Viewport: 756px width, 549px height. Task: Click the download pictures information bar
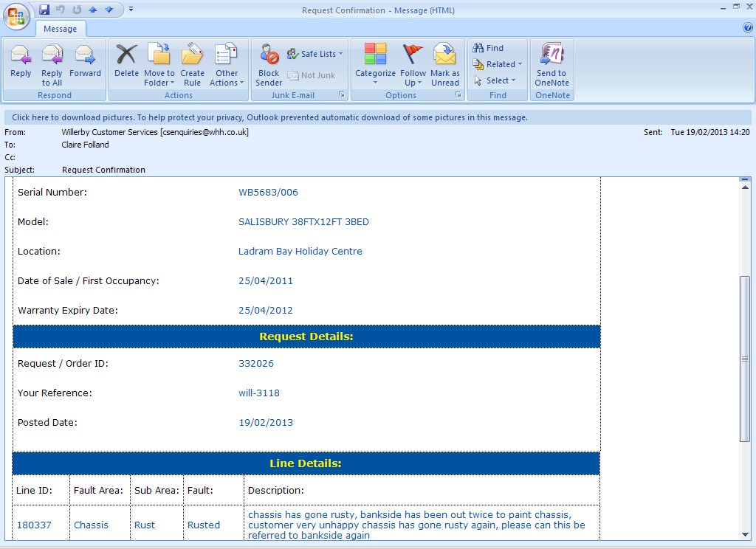point(269,117)
